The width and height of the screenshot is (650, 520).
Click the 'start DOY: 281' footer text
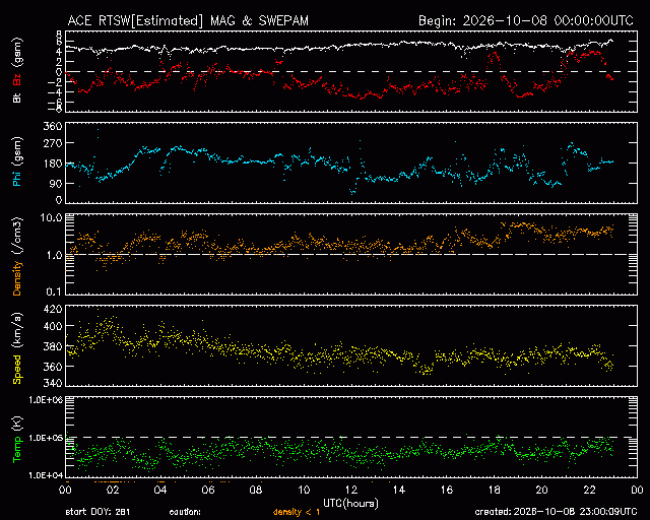pyautogui.click(x=98, y=512)
